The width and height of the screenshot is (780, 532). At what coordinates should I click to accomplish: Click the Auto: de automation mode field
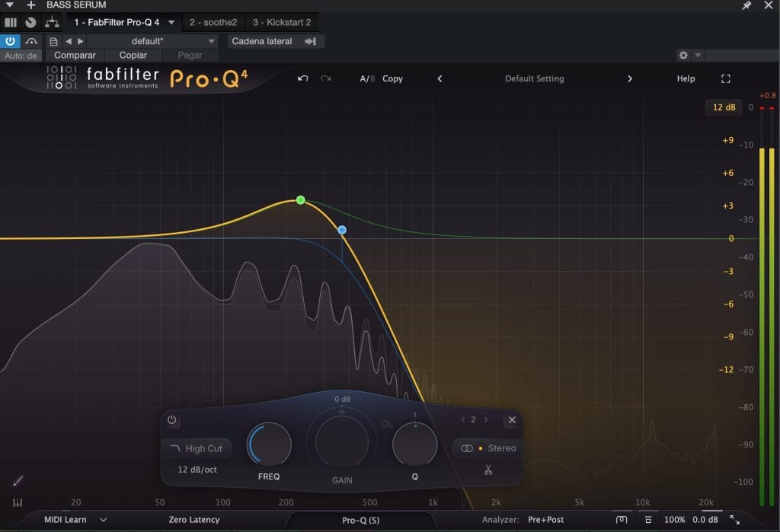(x=21, y=56)
